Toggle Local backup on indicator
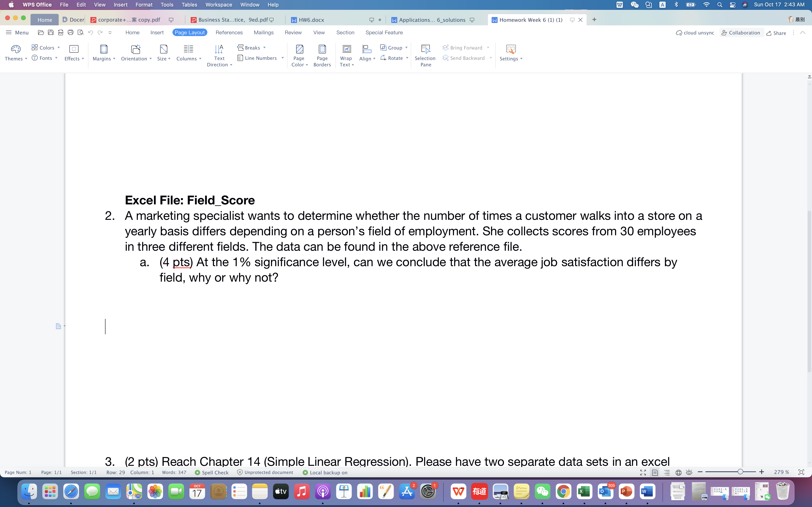812x507 pixels. 325,472
